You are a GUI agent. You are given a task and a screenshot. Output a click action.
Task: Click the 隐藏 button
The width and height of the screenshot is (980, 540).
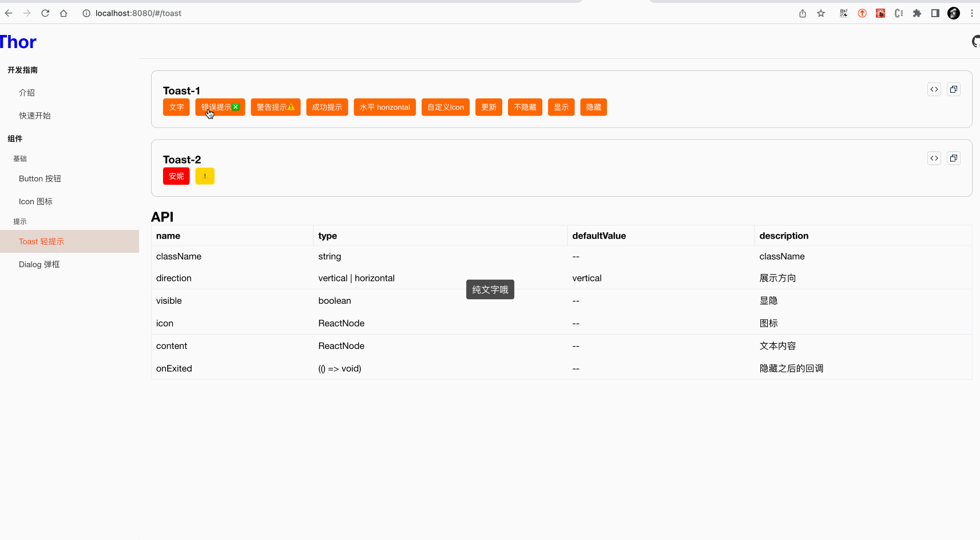[594, 108]
